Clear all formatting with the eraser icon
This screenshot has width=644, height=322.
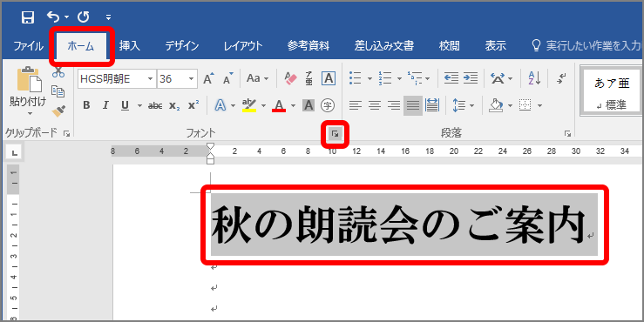point(290,78)
